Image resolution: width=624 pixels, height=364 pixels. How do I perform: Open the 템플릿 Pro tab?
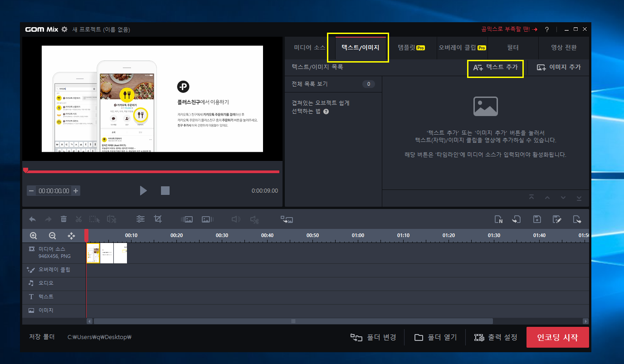[x=411, y=48]
